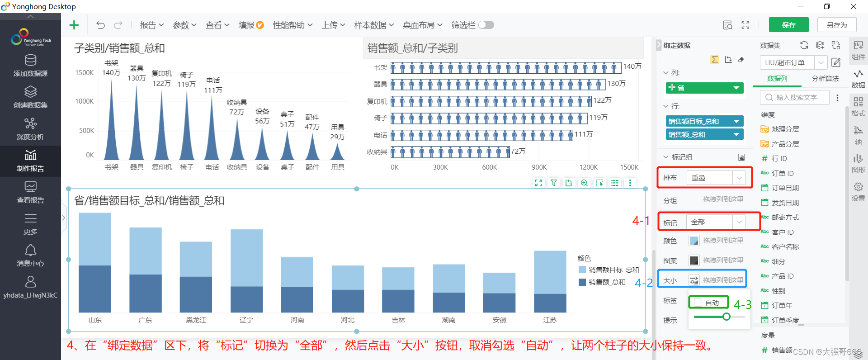Collapse the 列 section
868x360 pixels.
[x=666, y=72]
